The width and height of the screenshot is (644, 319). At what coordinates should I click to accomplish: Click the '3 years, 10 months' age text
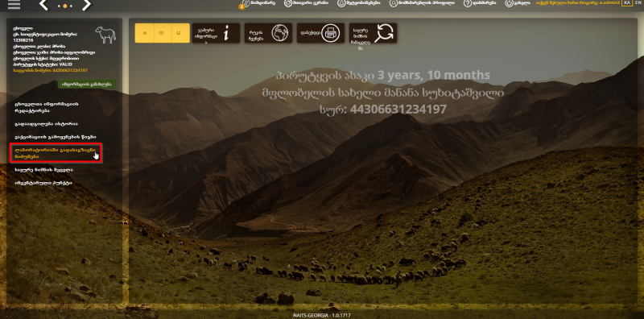433,75
